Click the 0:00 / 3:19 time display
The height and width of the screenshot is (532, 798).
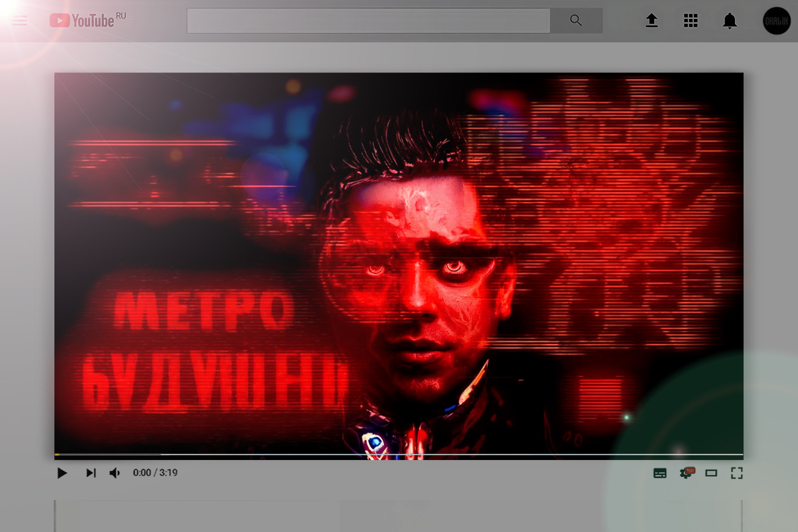[155, 473]
